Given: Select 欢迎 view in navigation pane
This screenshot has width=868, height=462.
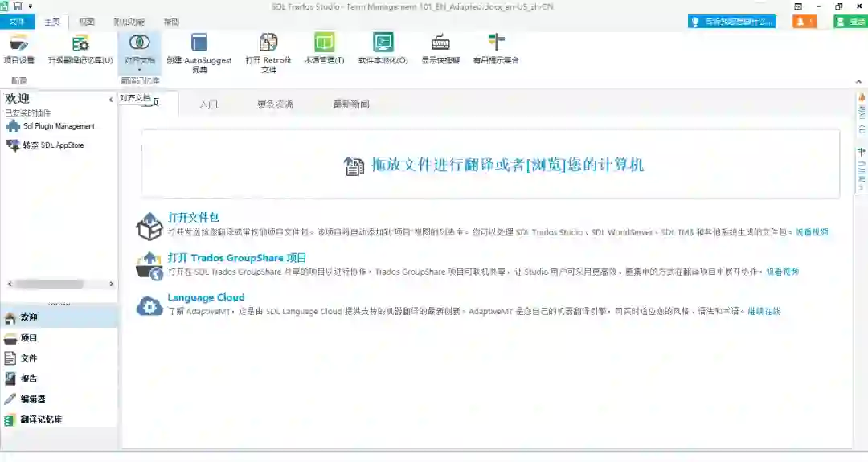Looking at the screenshot, I should 59,317.
